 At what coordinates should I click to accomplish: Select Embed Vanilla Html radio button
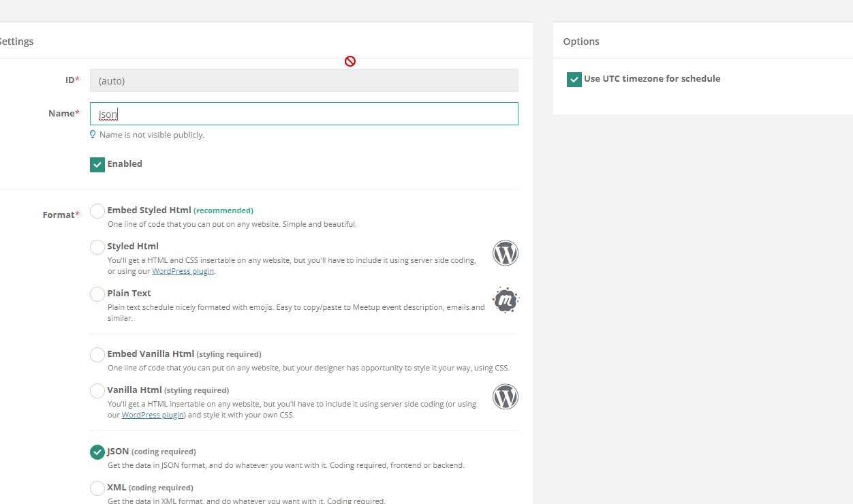(97, 354)
